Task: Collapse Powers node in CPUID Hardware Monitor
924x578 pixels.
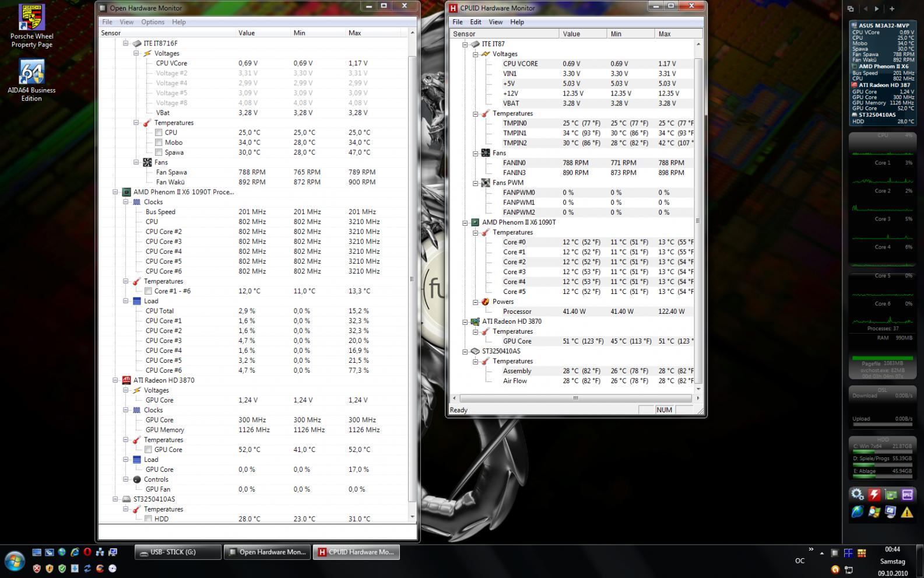Action: [x=475, y=302]
